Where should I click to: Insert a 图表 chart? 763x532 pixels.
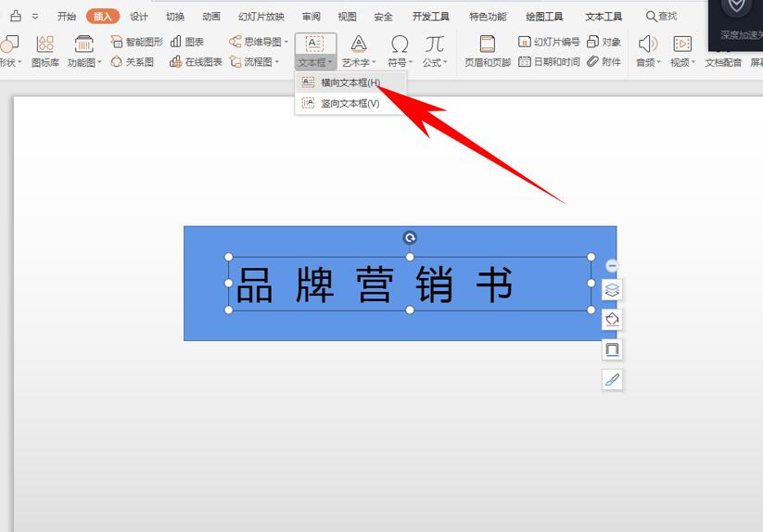pyautogui.click(x=187, y=42)
